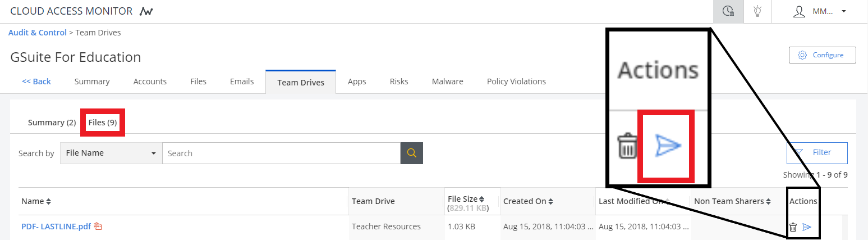Sort files by File Size
868x240 pixels.
point(481,199)
